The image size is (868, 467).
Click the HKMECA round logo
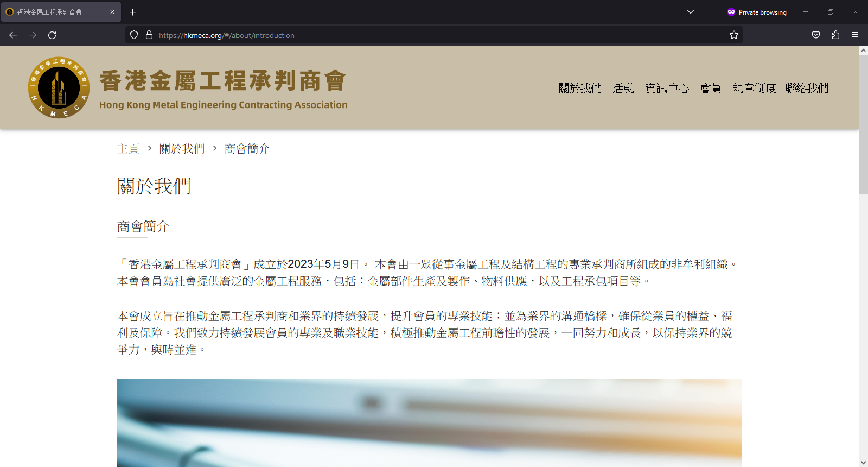tap(59, 87)
